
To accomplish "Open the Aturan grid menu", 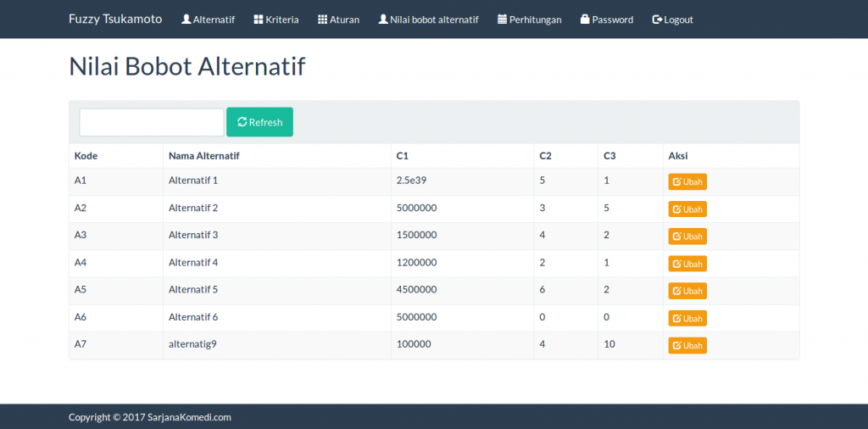I will (x=339, y=19).
